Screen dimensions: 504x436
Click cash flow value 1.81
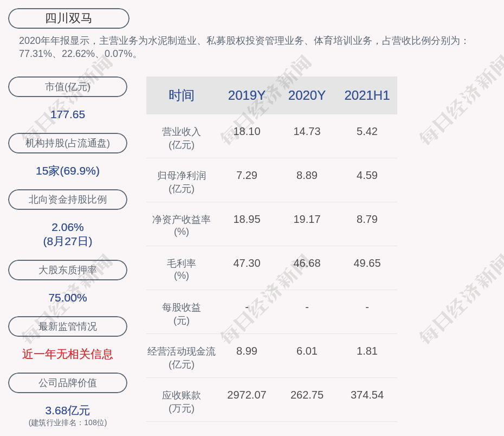coord(367,351)
